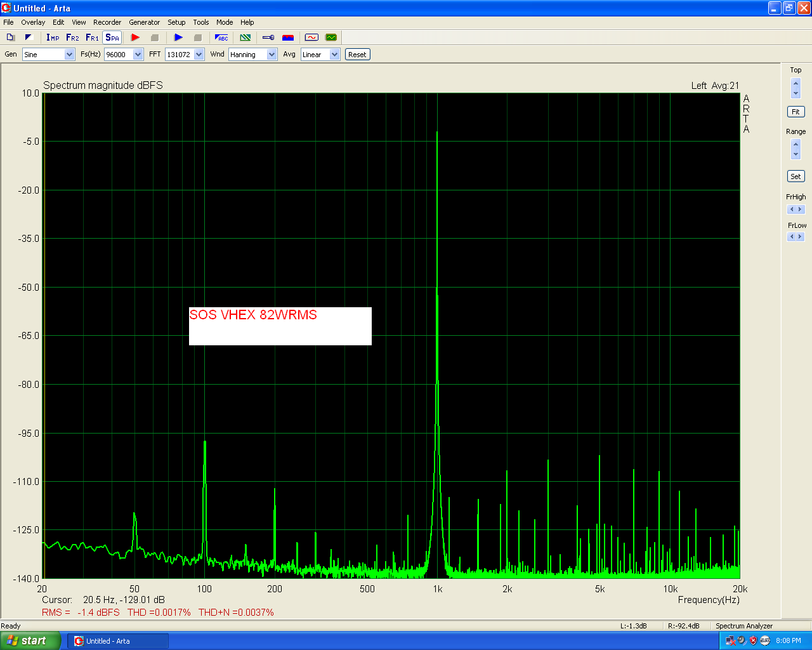
Task: Click the FrLow right arrow
Action: click(801, 237)
